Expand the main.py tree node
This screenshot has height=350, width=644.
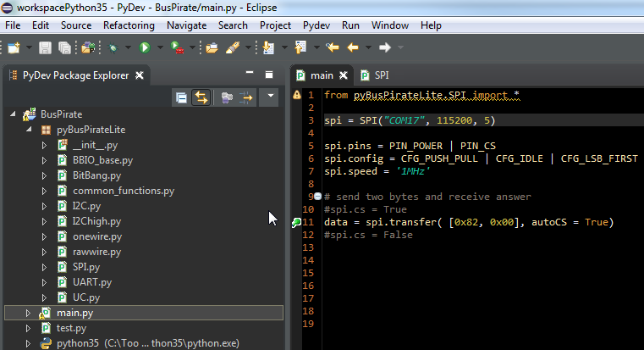pyautogui.click(x=28, y=313)
